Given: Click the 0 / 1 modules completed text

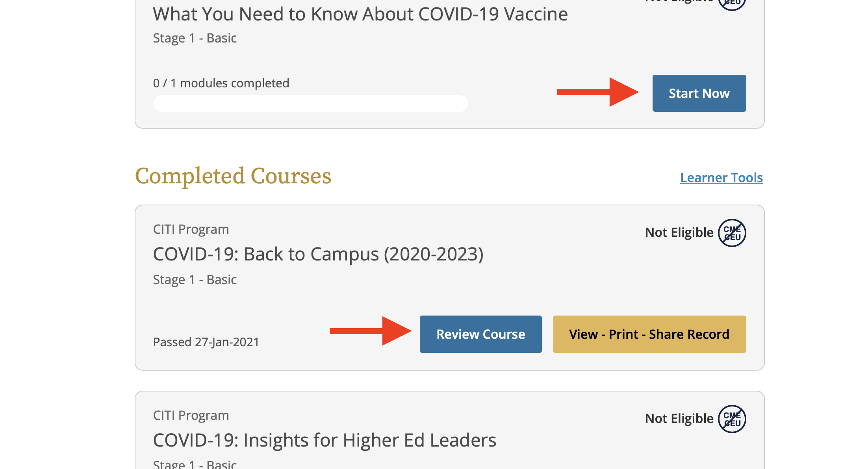Looking at the screenshot, I should [x=221, y=83].
